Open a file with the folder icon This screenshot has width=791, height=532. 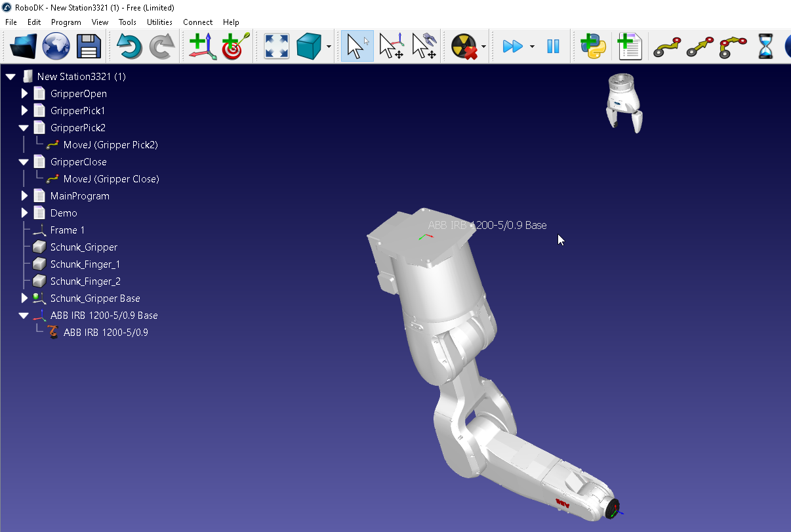[24, 47]
